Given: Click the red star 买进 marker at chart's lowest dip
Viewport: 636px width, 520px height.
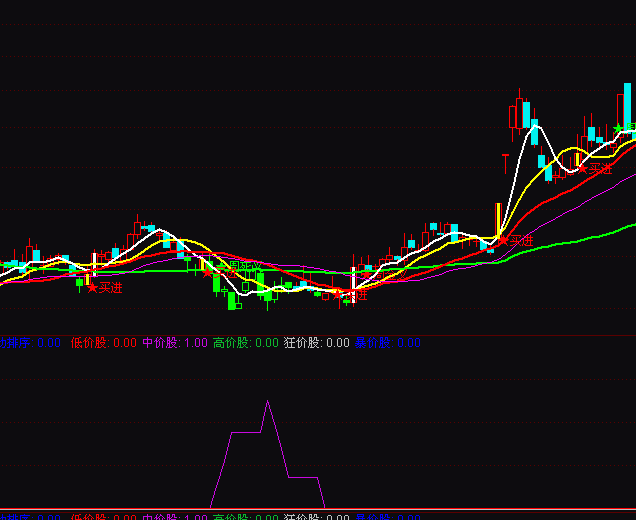Looking at the screenshot, I should [337, 295].
